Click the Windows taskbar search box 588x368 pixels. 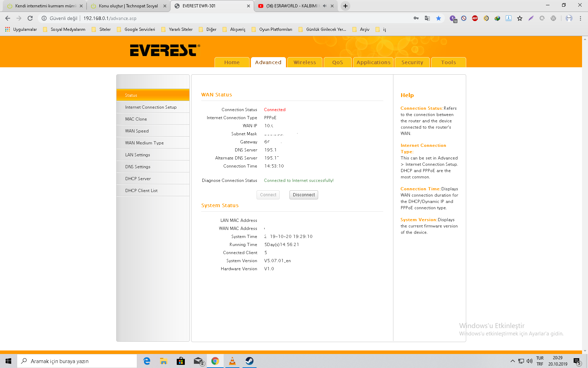coord(77,361)
